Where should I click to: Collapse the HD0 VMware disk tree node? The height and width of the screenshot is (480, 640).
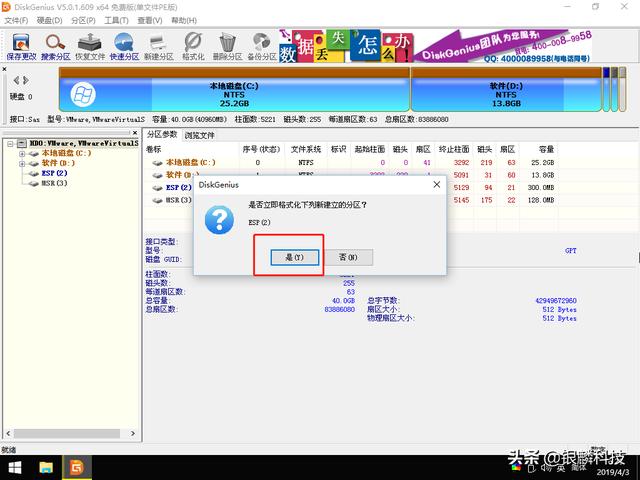click(10, 144)
